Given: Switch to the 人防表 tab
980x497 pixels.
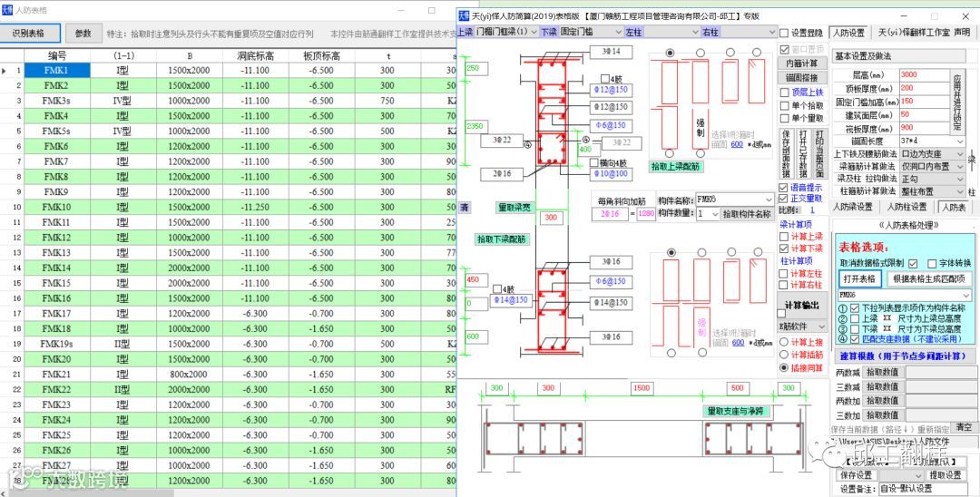Looking at the screenshot, I should coord(953,208).
